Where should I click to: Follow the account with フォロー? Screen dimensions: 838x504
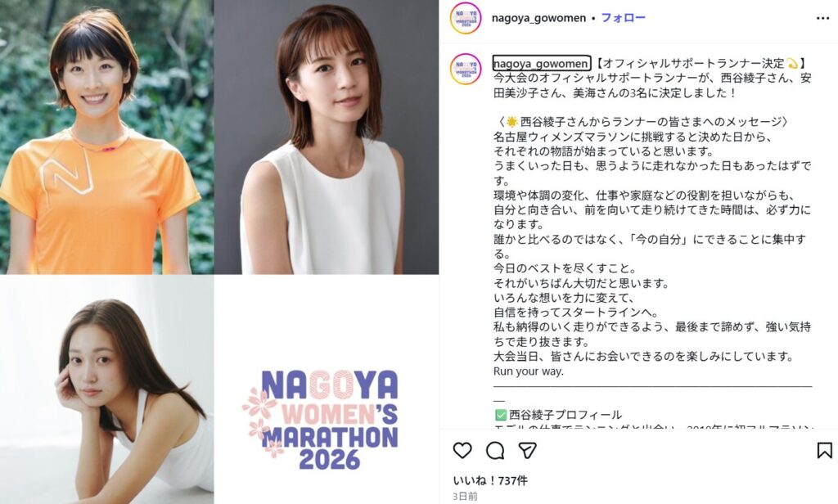tap(623, 18)
